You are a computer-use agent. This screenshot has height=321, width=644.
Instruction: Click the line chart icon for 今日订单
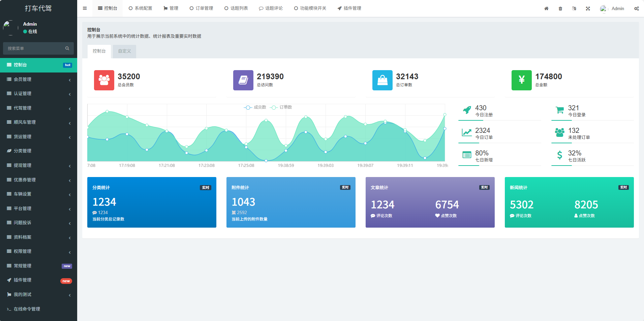tap(467, 133)
